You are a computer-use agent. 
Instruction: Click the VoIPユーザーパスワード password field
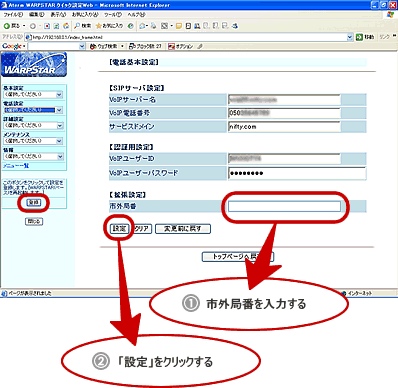297,173
